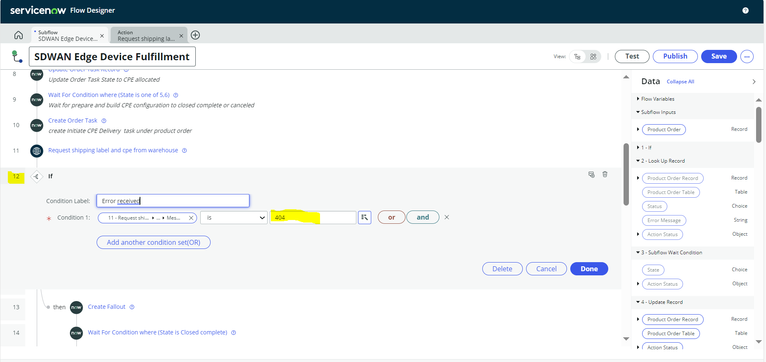This screenshot has width=766, height=362.
Task: Remove Condition 1 with the X icon
Action: pyautogui.click(x=447, y=217)
